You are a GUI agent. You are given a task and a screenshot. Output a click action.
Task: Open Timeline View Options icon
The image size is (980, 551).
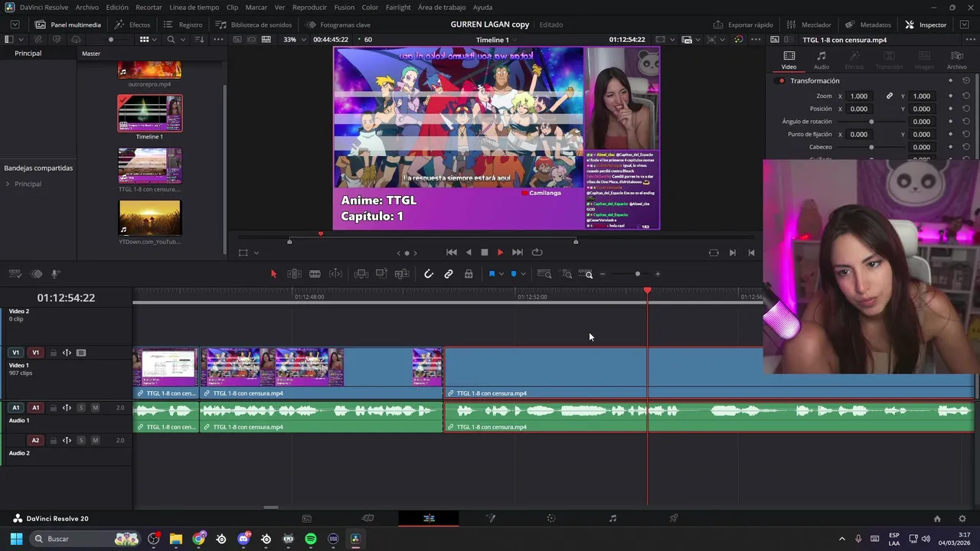point(15,274)
